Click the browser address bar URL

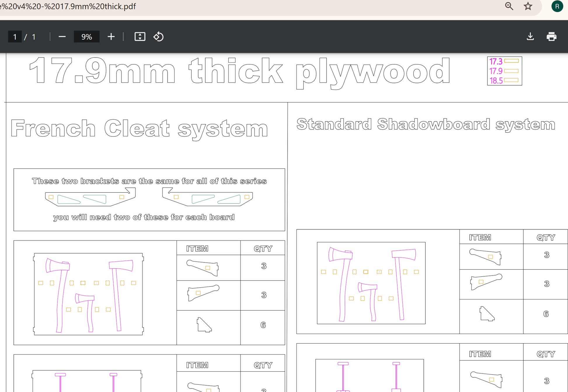pyautogui.click(x=68, y=6)
